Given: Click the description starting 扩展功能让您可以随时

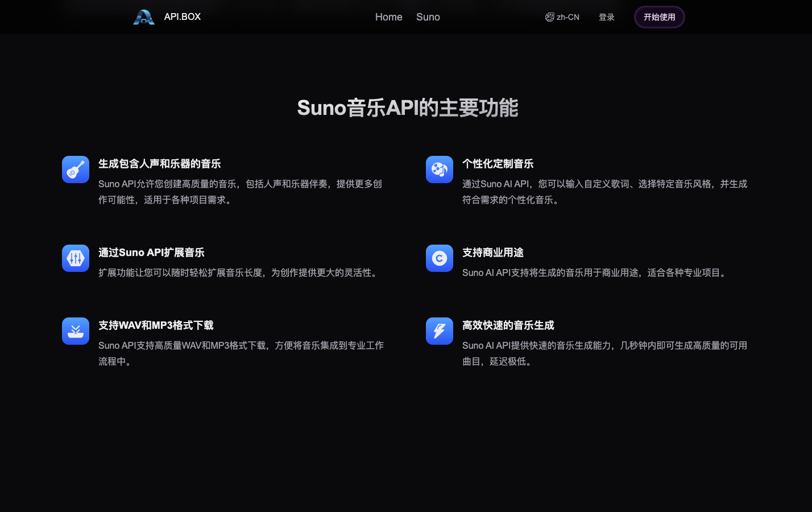Looking at the screenshot, I should [239, 272].
